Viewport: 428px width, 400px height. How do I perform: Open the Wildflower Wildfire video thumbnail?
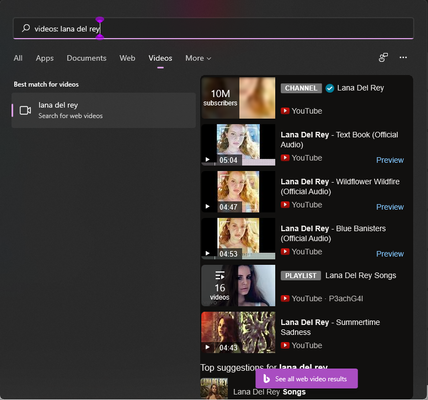coord(238,192)
